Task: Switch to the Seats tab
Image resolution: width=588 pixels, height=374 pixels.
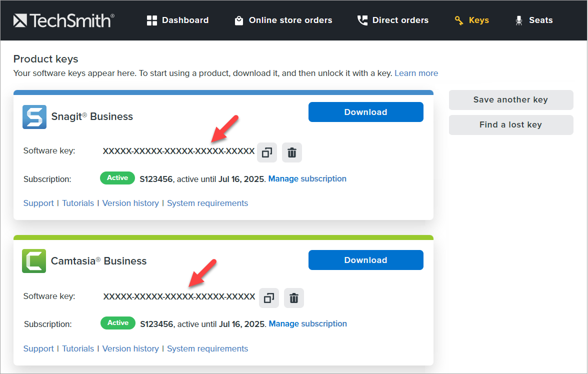Action: click(x=533, y=20)
